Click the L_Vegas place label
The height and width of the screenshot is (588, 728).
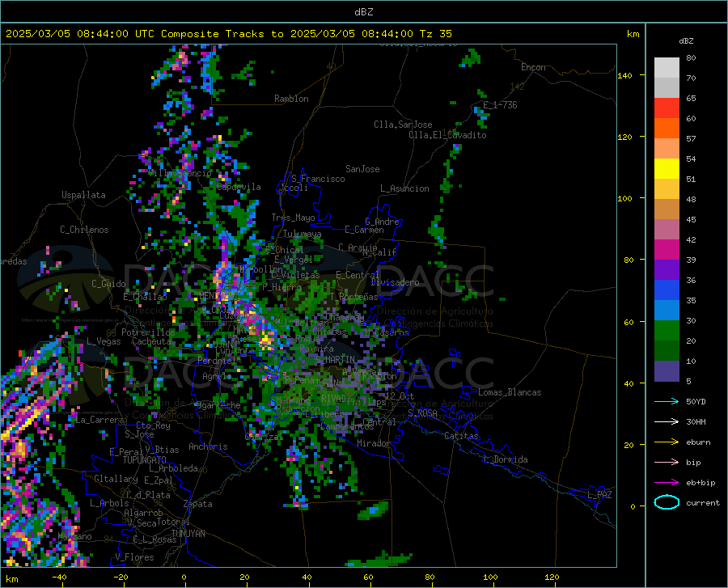point(104,341)
